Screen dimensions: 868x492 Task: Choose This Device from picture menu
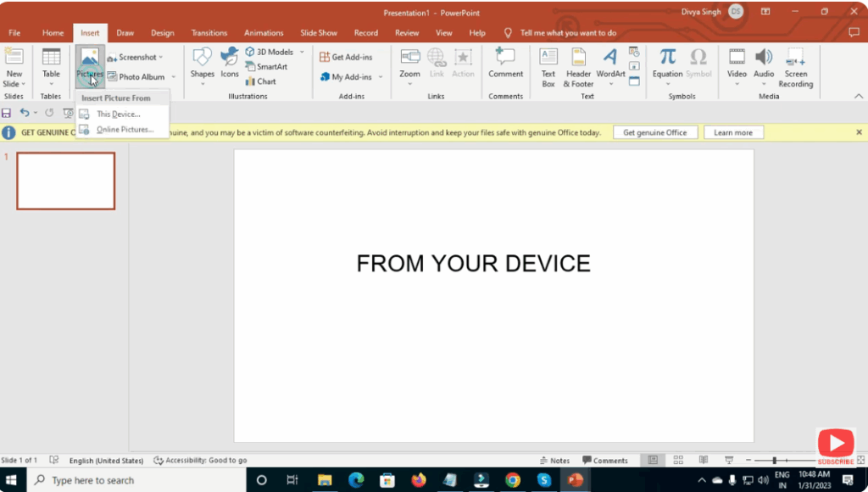tap(118, 114)
